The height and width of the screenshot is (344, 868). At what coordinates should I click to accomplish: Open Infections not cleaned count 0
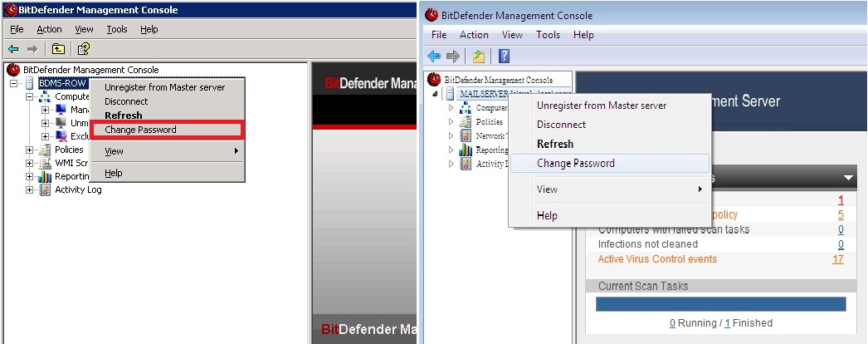coord(841,244)
